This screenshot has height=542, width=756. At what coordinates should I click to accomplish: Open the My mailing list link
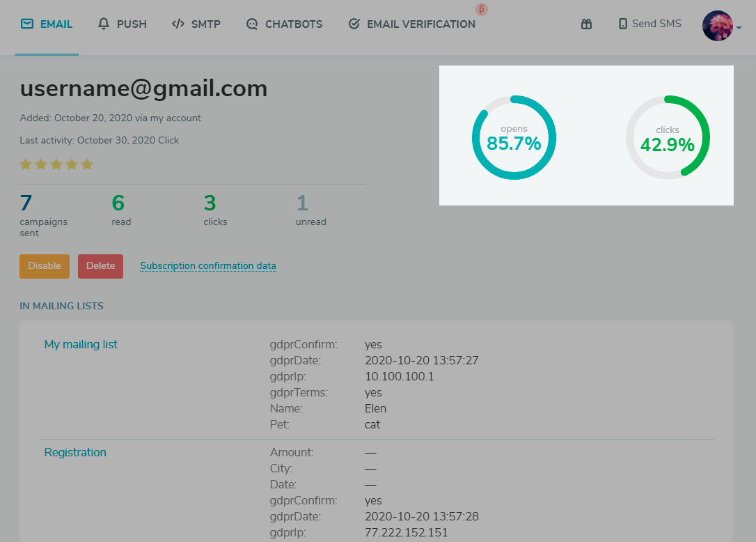81,344
